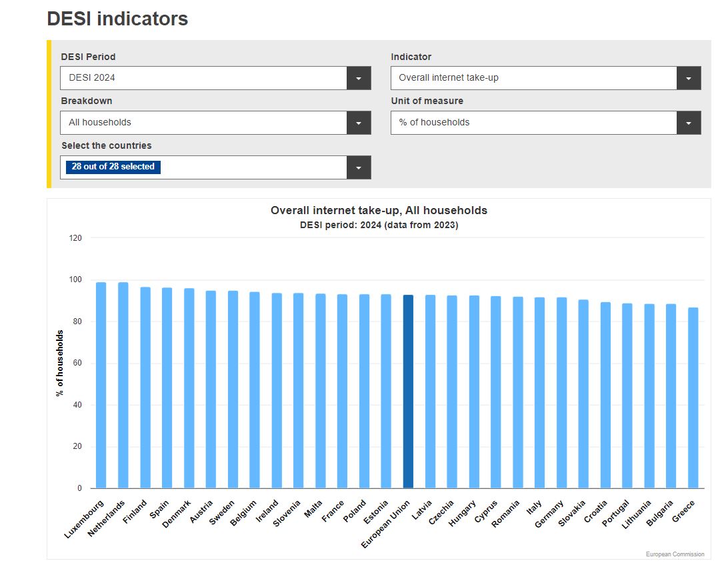The image size is (728, 565).
Task: Click the dark European Union bar
Action: [x=408, y=392]
